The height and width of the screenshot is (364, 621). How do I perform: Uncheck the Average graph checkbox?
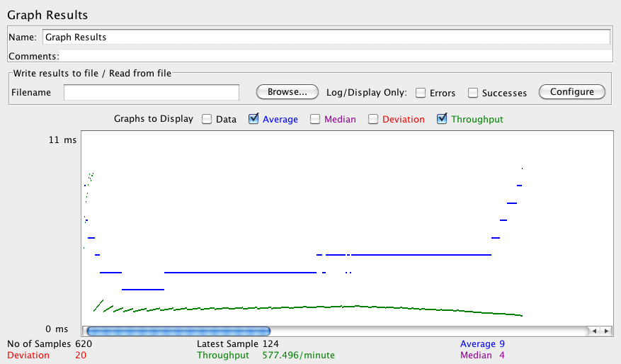[253, 119]
